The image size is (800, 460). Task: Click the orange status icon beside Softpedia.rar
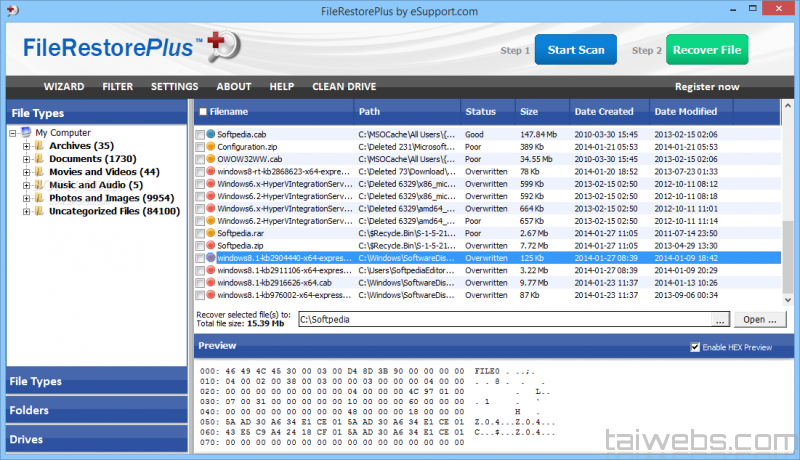coord(211,232)
